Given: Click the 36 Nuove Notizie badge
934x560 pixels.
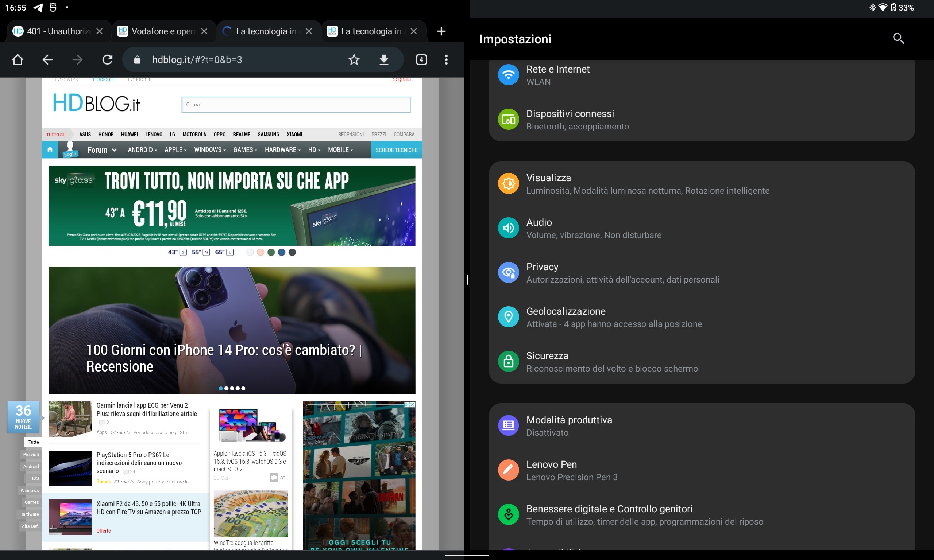Looking at the screenshot, I should coord(23,417).
